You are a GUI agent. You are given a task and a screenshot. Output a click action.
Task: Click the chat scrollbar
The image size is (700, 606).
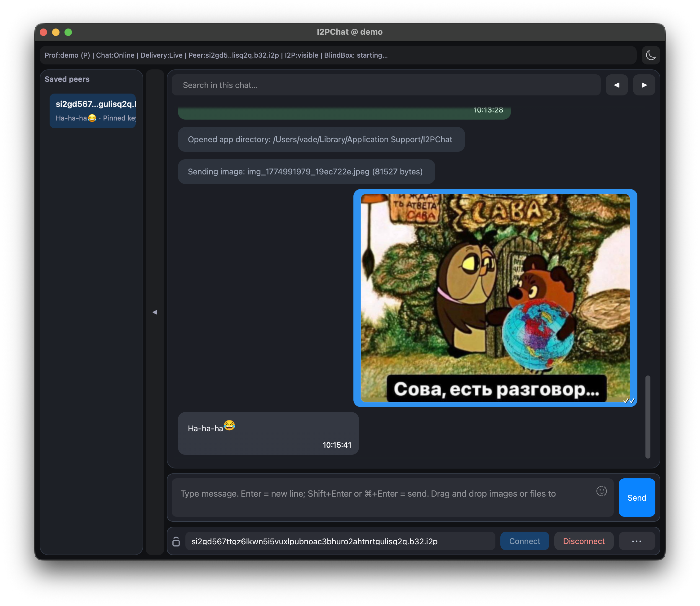648,417
